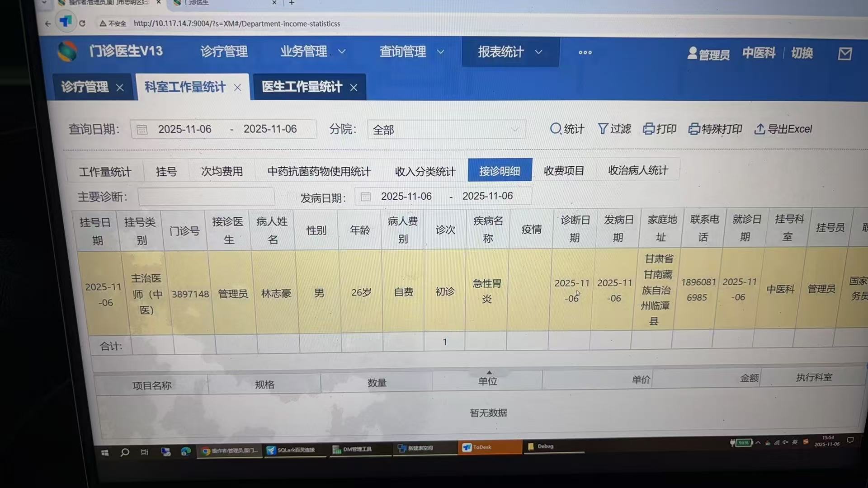This screenshot has height=488, width=868.
Task: Open calendar icon in 查询日期 field
Action: tap(142, 130)
